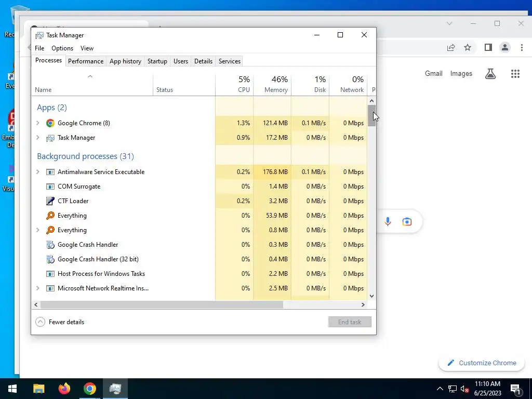
Task: Show hidden system tray icons
Action: [x=440, y=389]
